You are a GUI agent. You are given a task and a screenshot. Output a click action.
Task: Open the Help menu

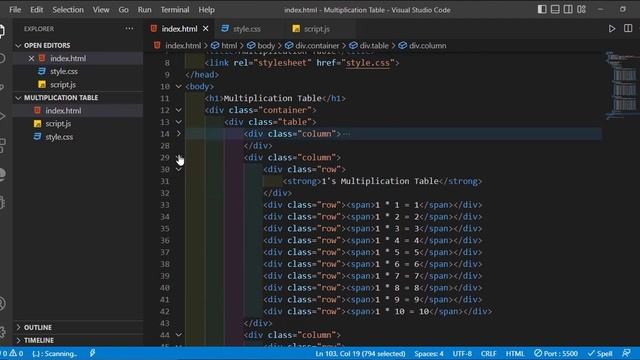tap(206, 9)
